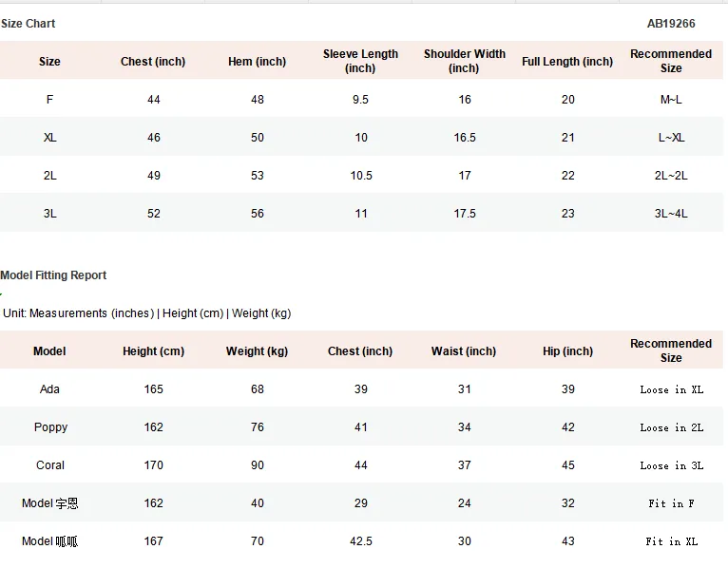Image resolution: width=728 pixels, height=587 pixels.
Task: Click the 3L size row label
Action: click(x=49, y=214)
